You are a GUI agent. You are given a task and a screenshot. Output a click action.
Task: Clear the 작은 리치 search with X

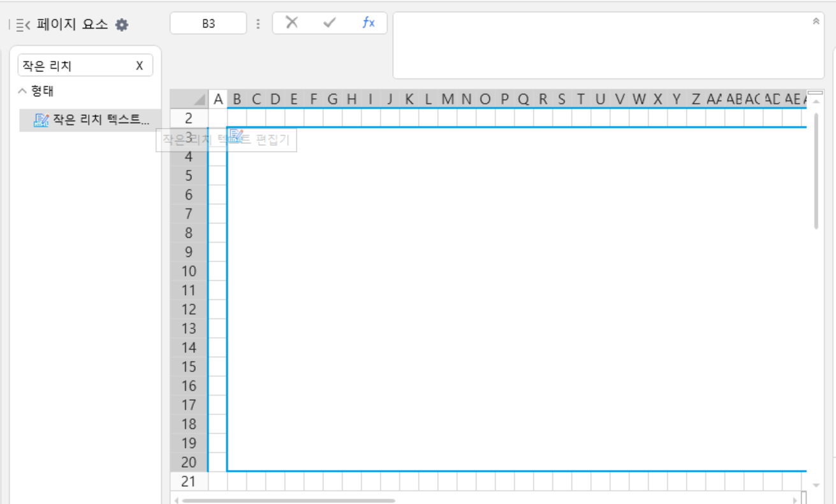pyautogui.click(x=140, y=65)
